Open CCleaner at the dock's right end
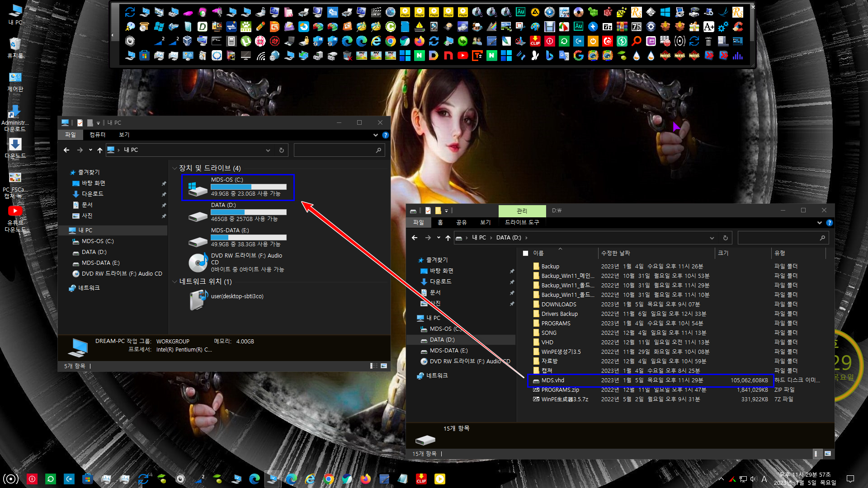This screenshot has height=488, width=868. 737,27
